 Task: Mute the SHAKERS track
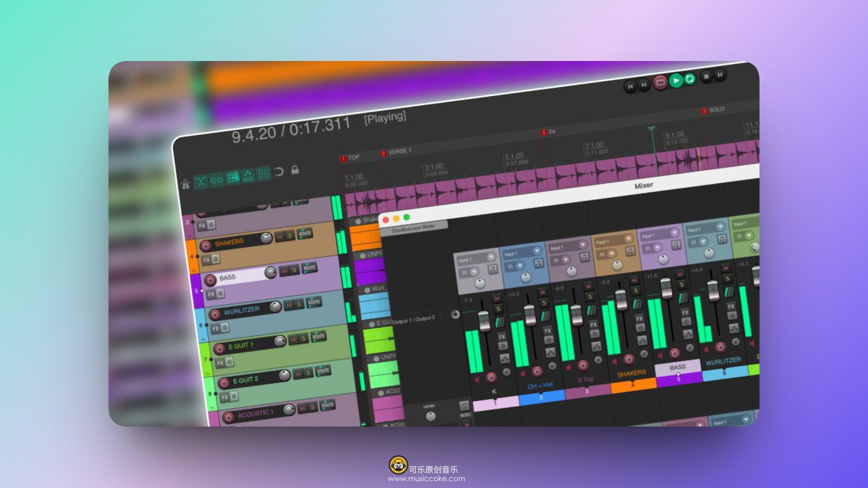click(280, 236)
